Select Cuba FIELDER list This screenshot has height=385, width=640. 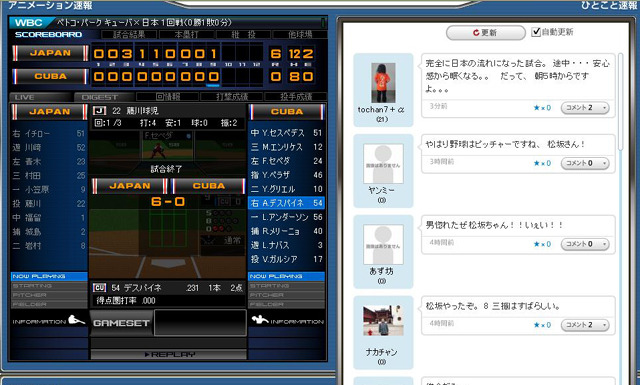pos(287,304)
